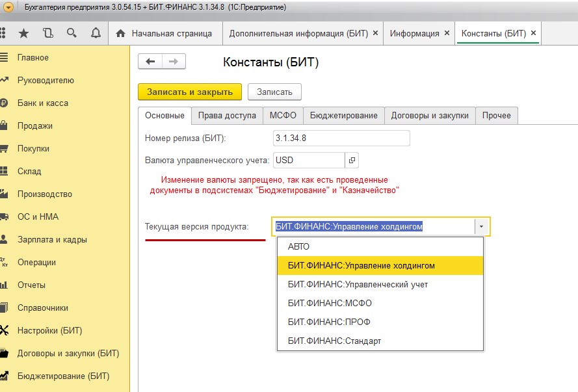Click the Номер релиза (БИТ) field

point(341,138)
